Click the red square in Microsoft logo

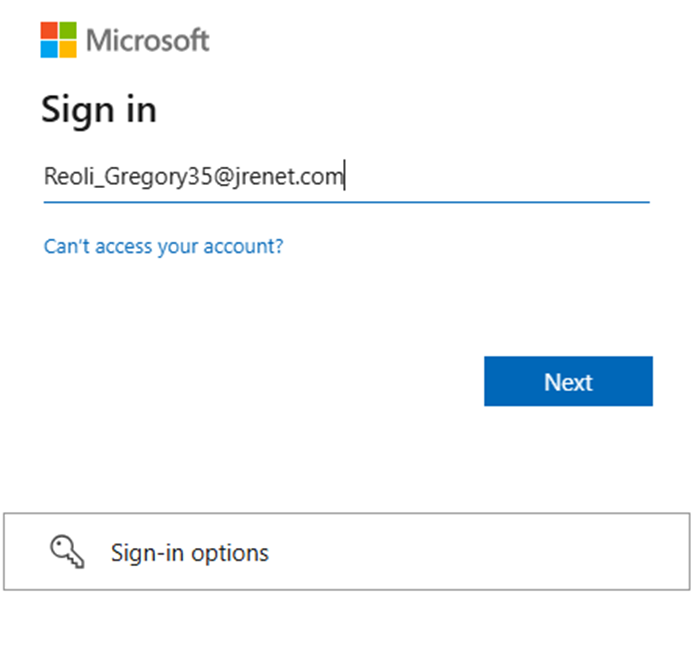click(50, 31)
